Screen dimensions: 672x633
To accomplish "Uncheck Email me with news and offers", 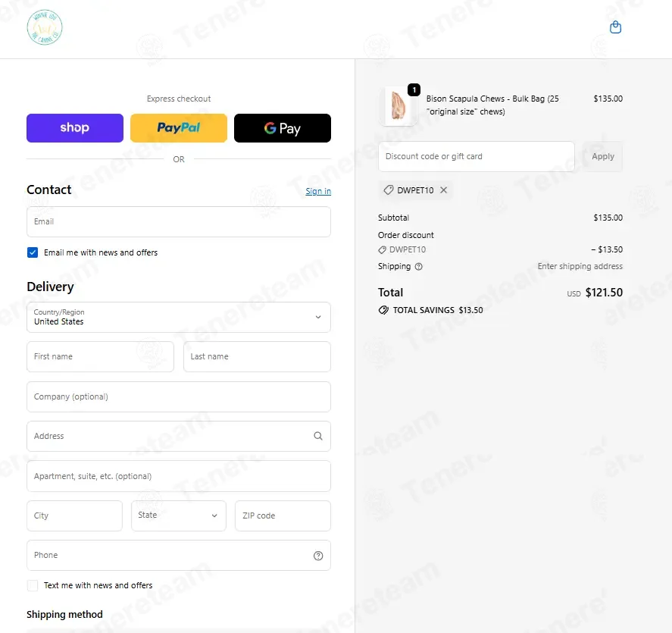I will (33, 252).
